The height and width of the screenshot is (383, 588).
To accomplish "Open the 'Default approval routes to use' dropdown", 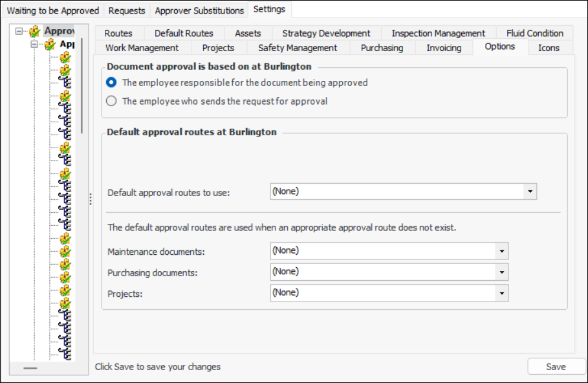I will (x=530, y=191).
